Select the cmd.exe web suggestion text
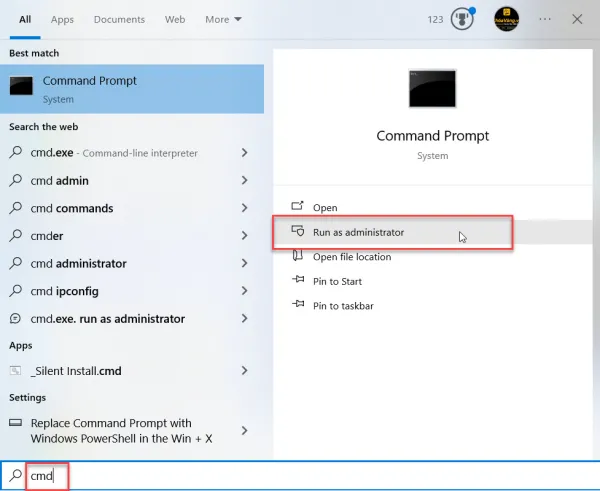 (x=114, y=153)
